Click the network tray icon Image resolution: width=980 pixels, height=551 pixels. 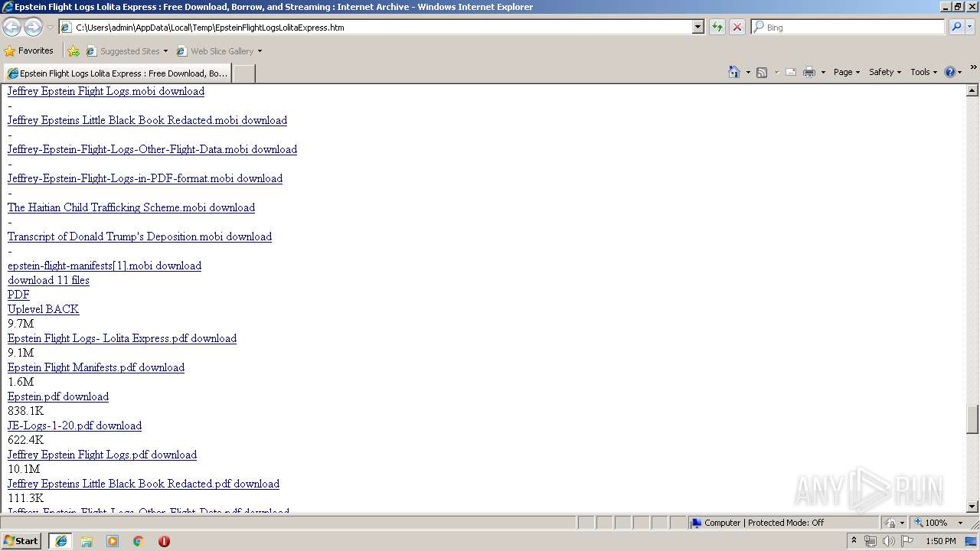pyautogui.click(x=871, y=541)
